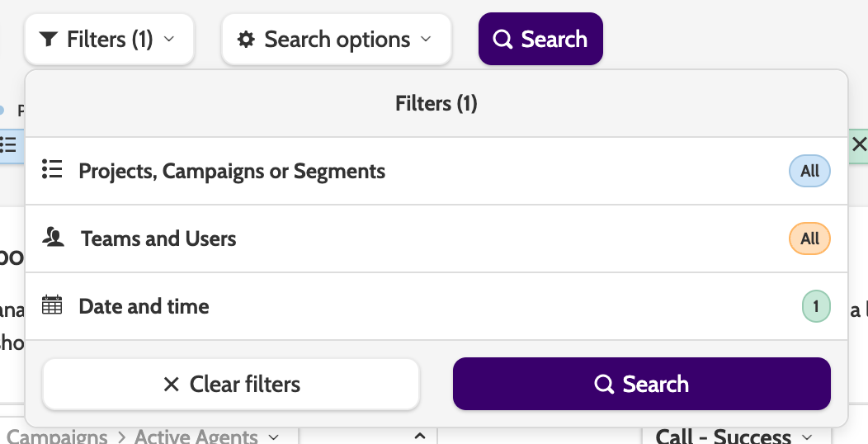Expand the Active Agents breadcrumb dropdown
The image size is (868, 444).
pos(274,437)
